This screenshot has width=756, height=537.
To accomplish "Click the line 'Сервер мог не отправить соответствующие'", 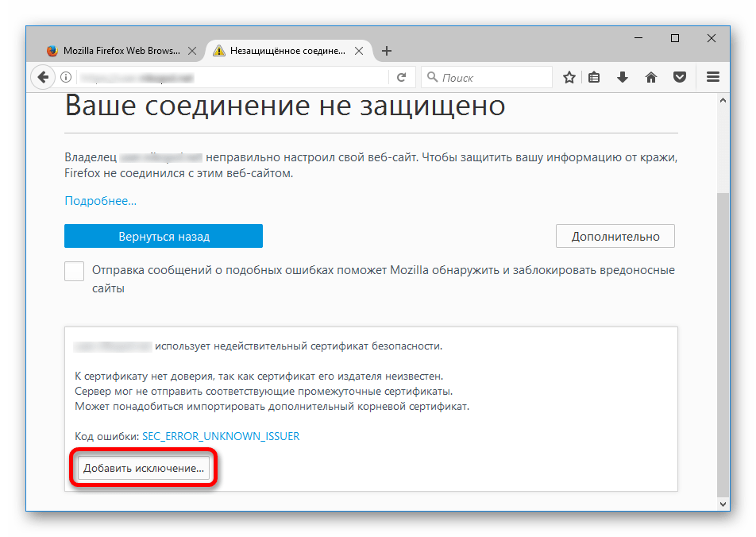I will pos(264,392).
